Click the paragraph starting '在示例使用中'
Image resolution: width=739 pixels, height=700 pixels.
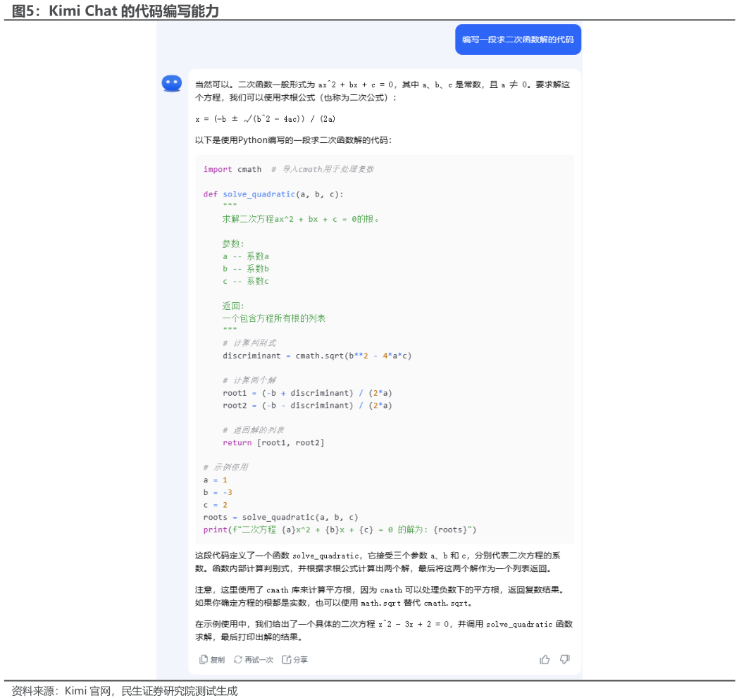[384, 630]
